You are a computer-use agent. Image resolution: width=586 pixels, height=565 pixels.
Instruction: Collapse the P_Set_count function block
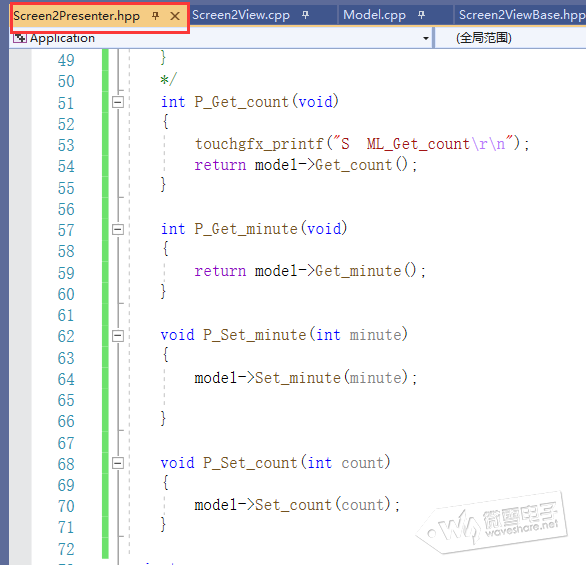click(x=118, y=463)
